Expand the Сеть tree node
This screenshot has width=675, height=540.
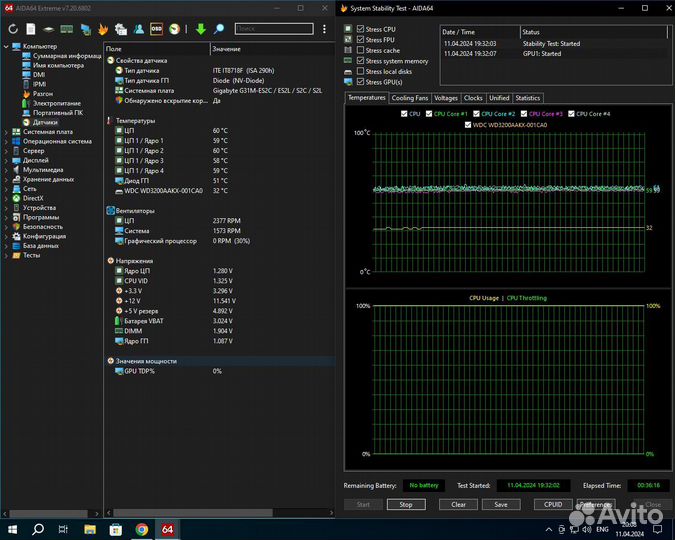coord(6,189)
